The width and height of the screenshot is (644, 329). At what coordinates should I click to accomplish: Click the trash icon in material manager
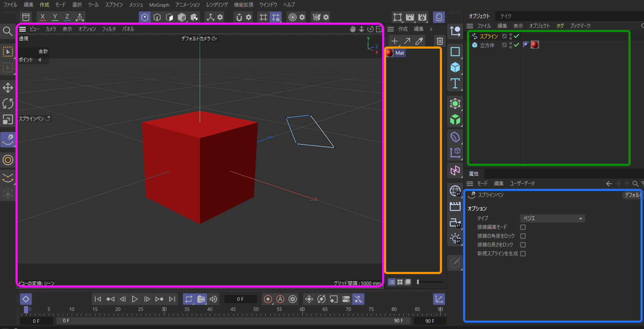click(440, 41)
